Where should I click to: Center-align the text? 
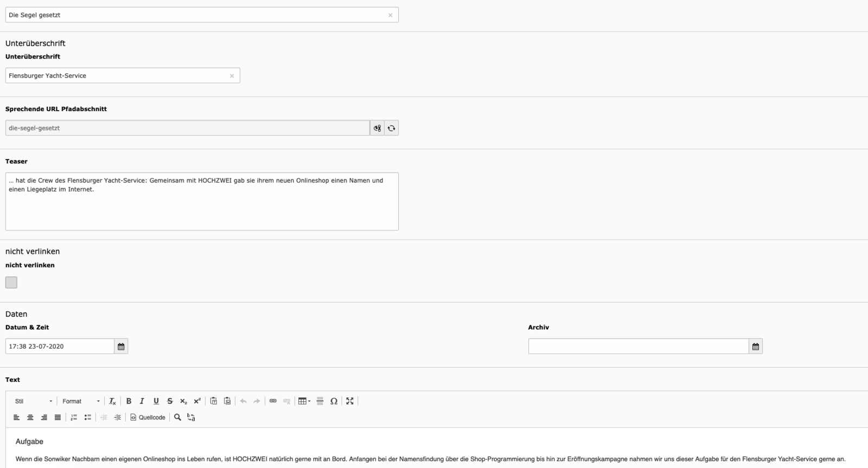(x=30, y=418)
